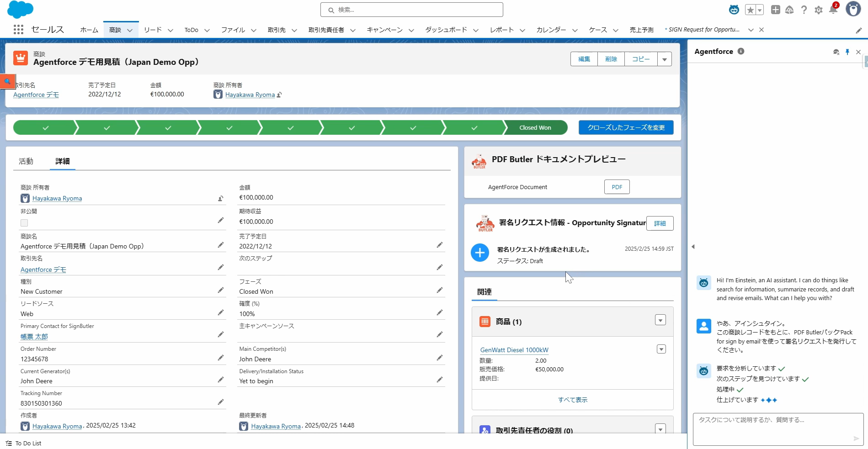Select the 関連 tab

click(x=485, y=292)
